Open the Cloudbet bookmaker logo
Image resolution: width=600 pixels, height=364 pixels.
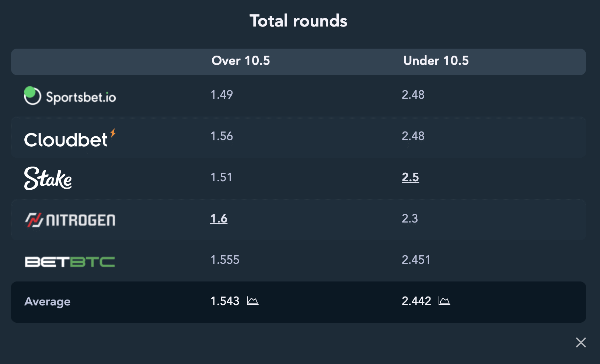tap(70, 138)
